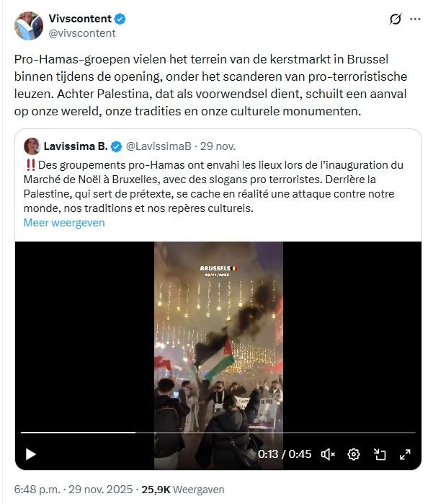Open quoted tweet date 29 nov.
Viewport: 433px width, 504px height.
[218, 146]
